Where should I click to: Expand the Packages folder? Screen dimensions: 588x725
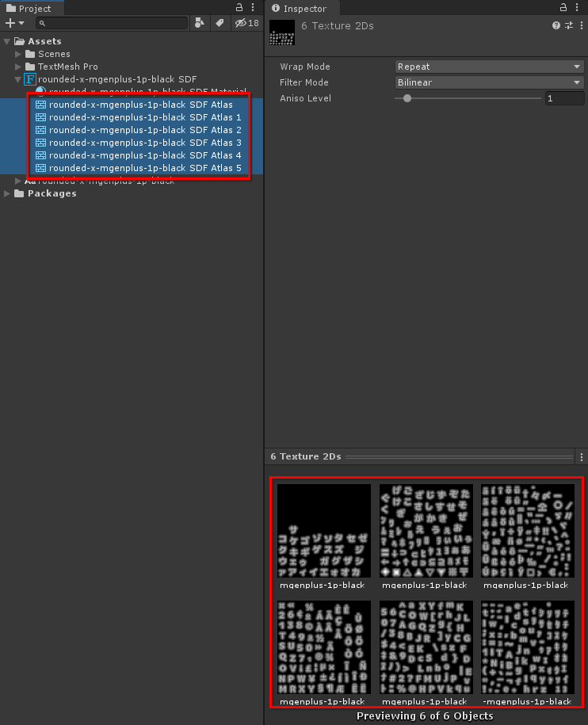click(x=7, y=193)
